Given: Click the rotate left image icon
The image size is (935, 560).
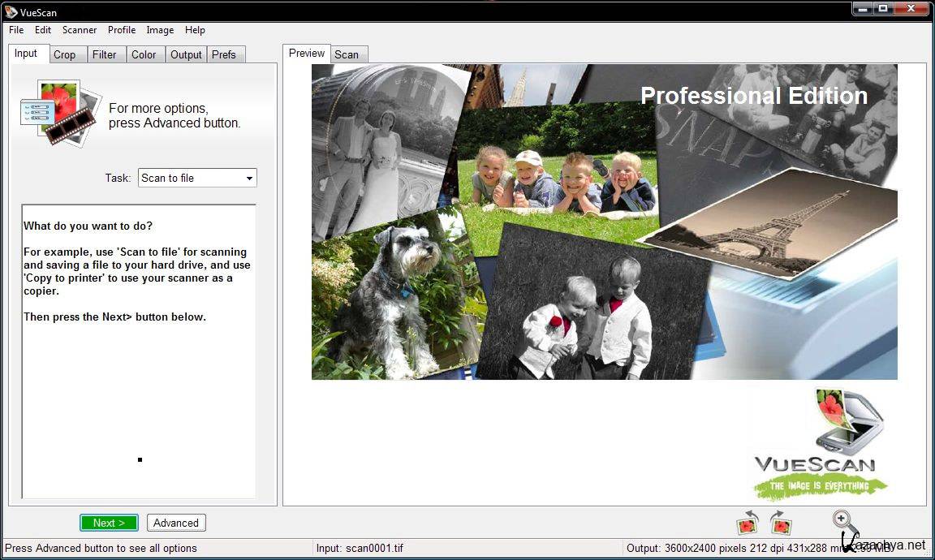Looking at the screenshot, I should (747, 523).
